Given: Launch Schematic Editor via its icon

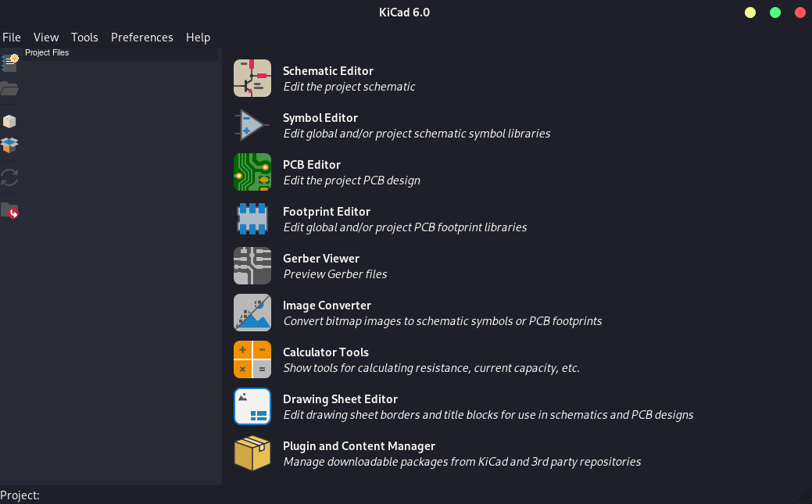Looking at the screenshot, I should [252, 78].
